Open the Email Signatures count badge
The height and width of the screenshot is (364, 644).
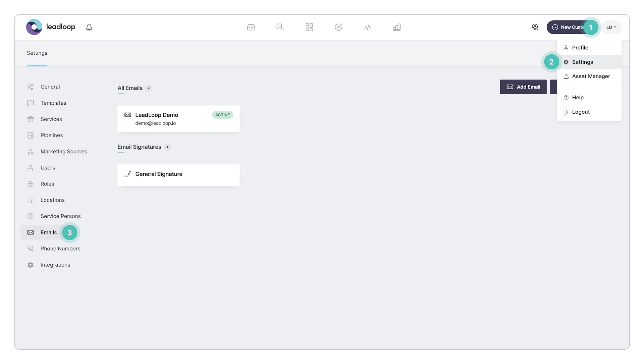coord(168,147)
